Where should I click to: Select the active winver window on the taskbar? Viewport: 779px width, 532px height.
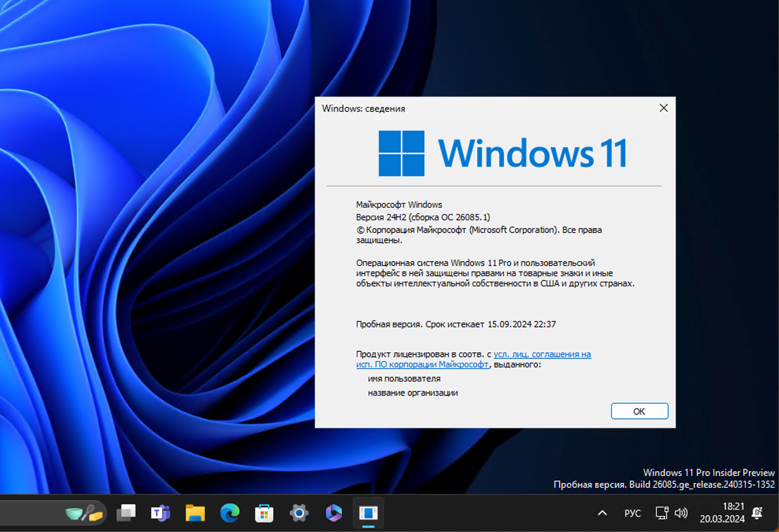368,513
